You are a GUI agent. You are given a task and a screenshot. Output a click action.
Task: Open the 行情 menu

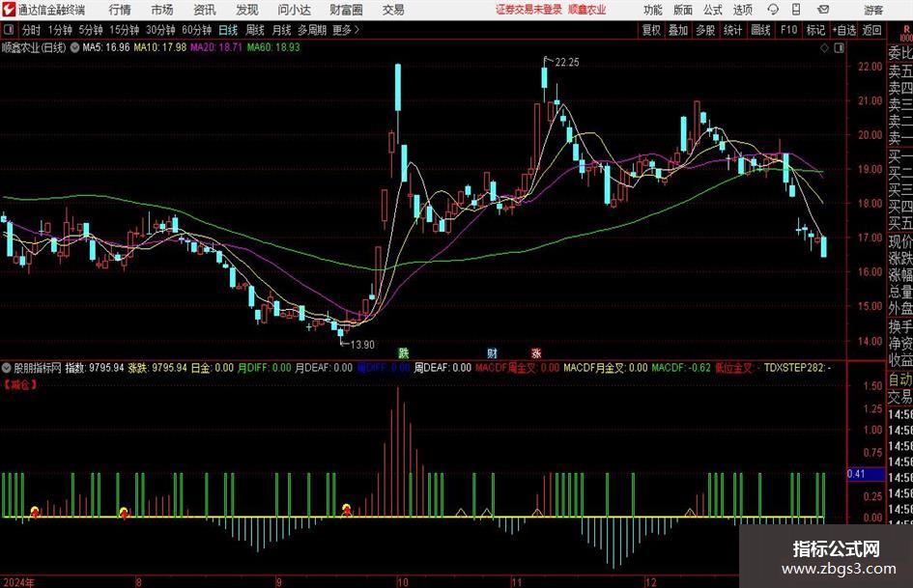[120, 10]
